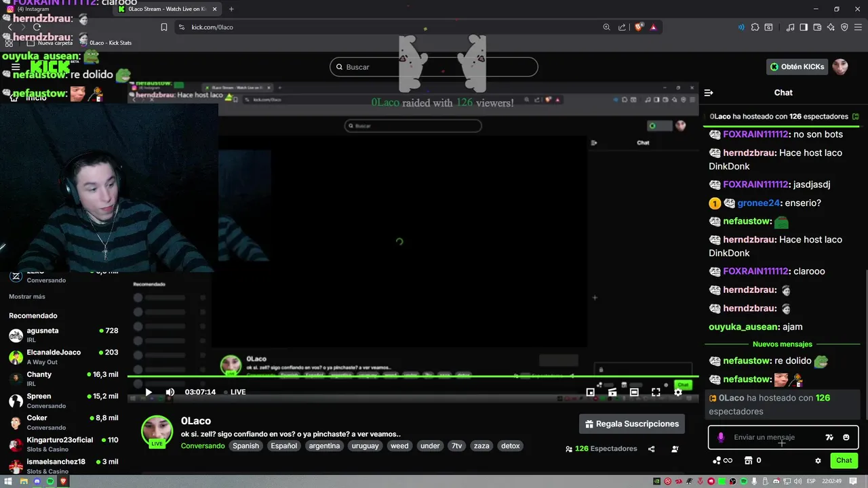Click the follow user icon
Screen dimensions: 868x488
675,449
